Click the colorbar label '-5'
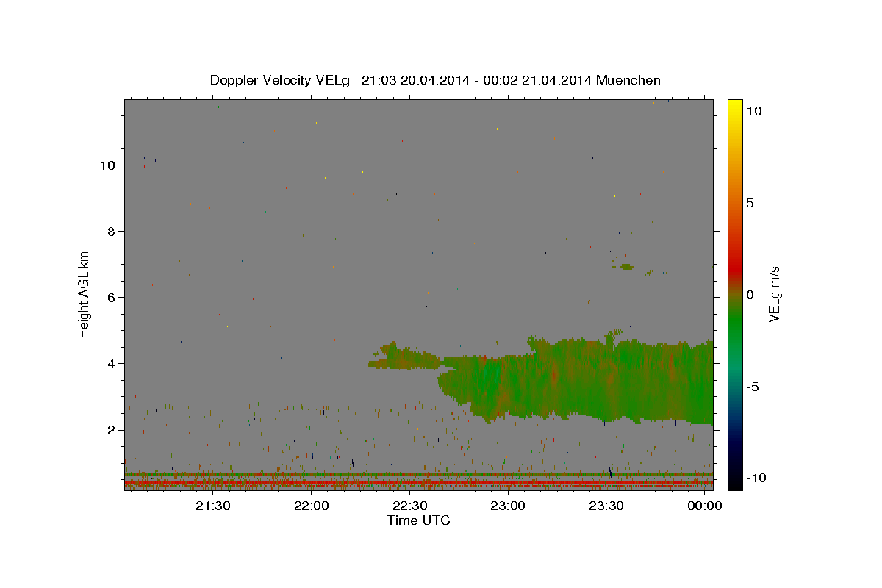This screenshot has height=588, width=882. point(752,387)
